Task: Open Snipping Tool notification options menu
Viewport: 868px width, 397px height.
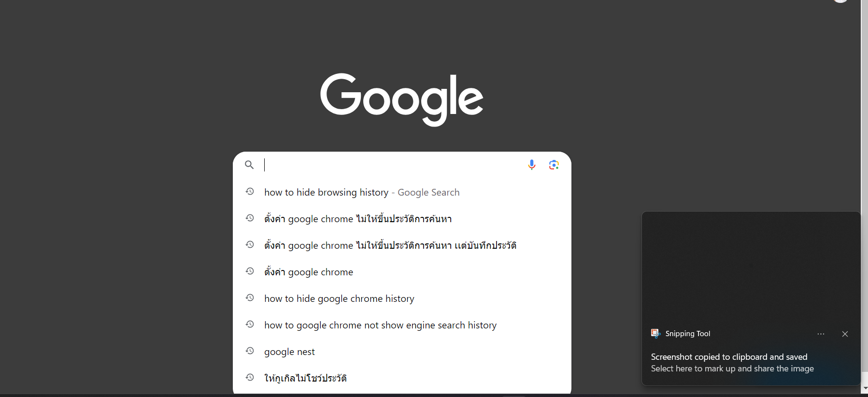Action: point(821,334)
